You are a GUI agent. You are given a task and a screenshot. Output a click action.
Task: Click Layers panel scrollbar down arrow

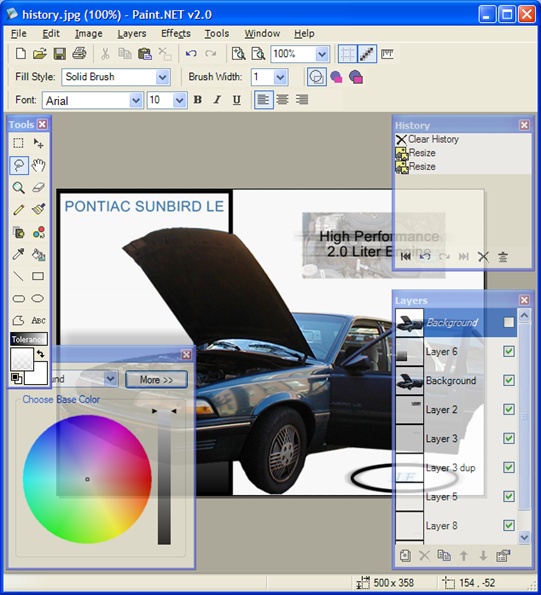point(524,537)
